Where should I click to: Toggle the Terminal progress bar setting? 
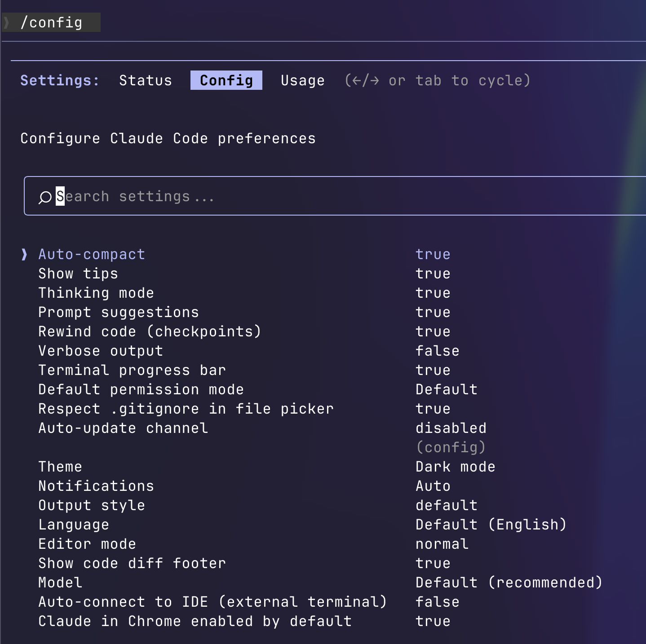132,371
